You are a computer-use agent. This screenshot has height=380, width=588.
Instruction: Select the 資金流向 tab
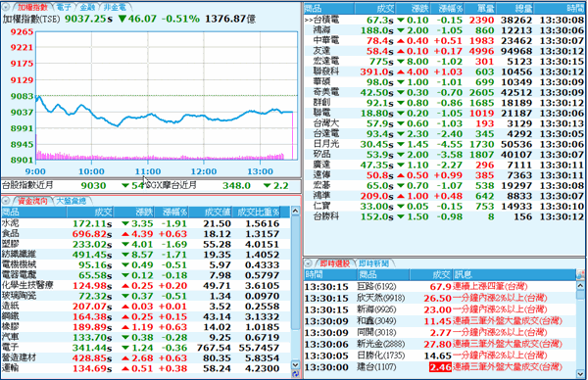pyautogui.click(x=32, y=201)
